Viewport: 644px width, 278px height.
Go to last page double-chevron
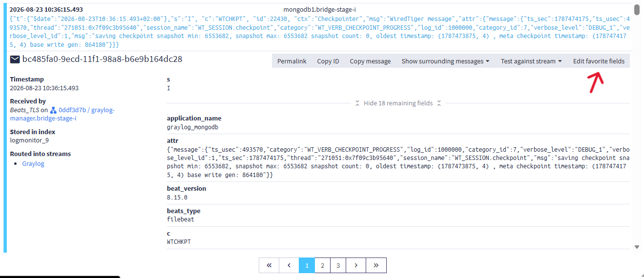376,265
